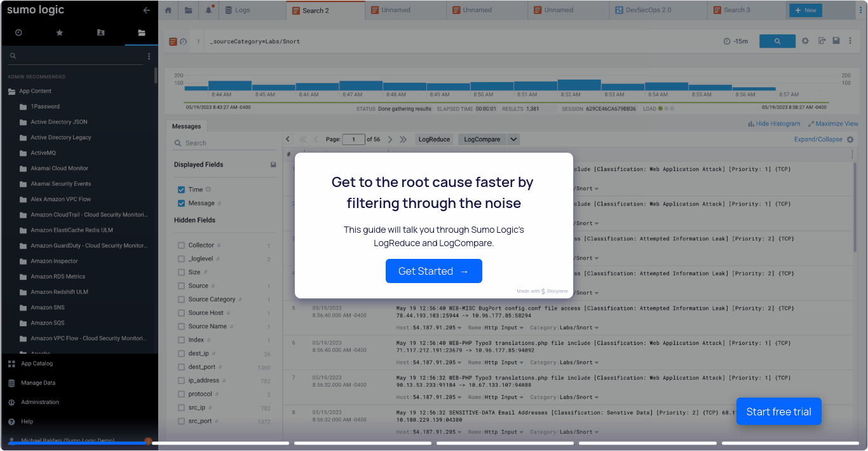Go to the next results page arrow
Screen dimensions: 868x451
[390, 139]
